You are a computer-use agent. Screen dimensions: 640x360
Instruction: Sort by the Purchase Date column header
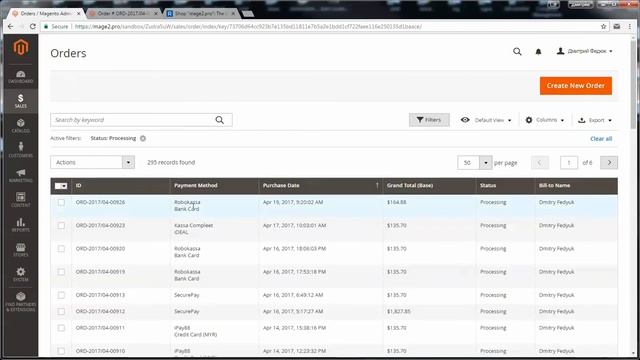[320, 186]
